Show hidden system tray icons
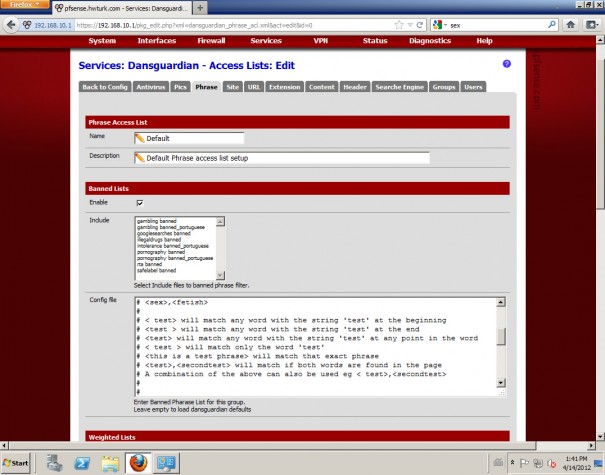 point(512,462)
